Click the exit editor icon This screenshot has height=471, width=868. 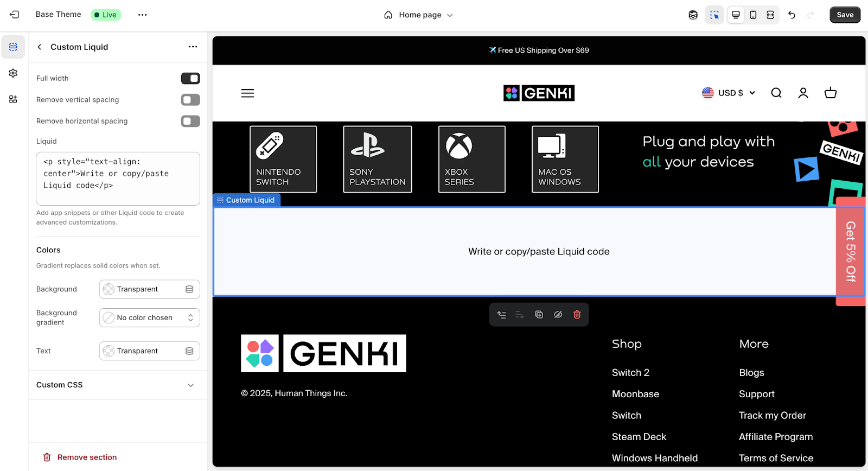pyautogui.click(x=15, y=15)
